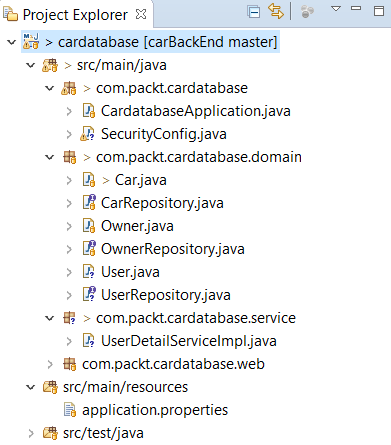Screen dimensions: 391x445
Task: Click the cardatabase Maven project icon
Action: coord(31,41)
